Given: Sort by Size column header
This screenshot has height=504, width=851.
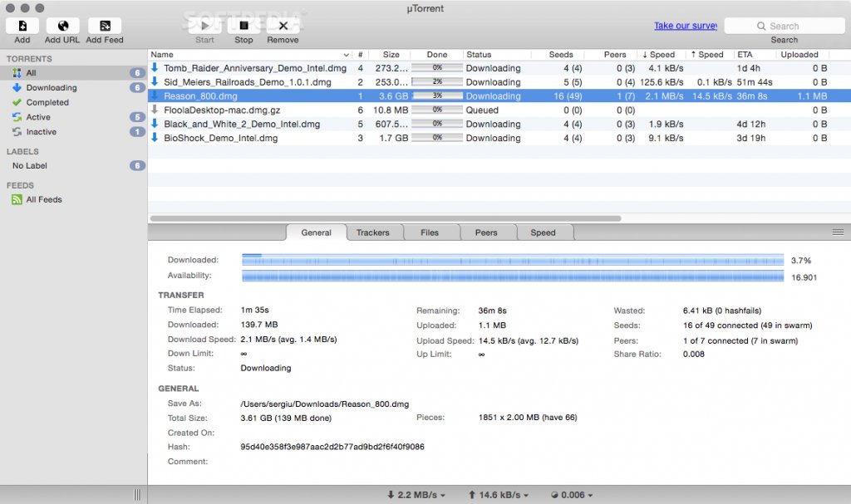Looking at the screenshot, I should click(391, 54).
